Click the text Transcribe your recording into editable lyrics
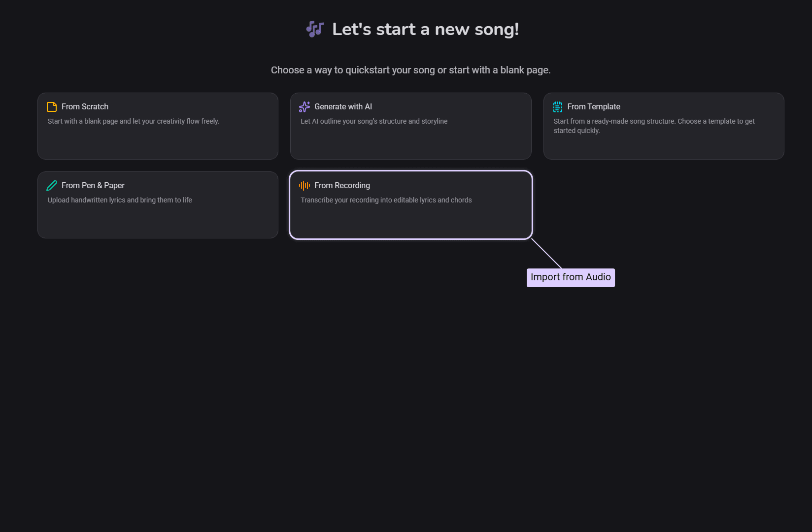Image resolution: width=812 pixels, height=532 pixels. pos(386,200)
